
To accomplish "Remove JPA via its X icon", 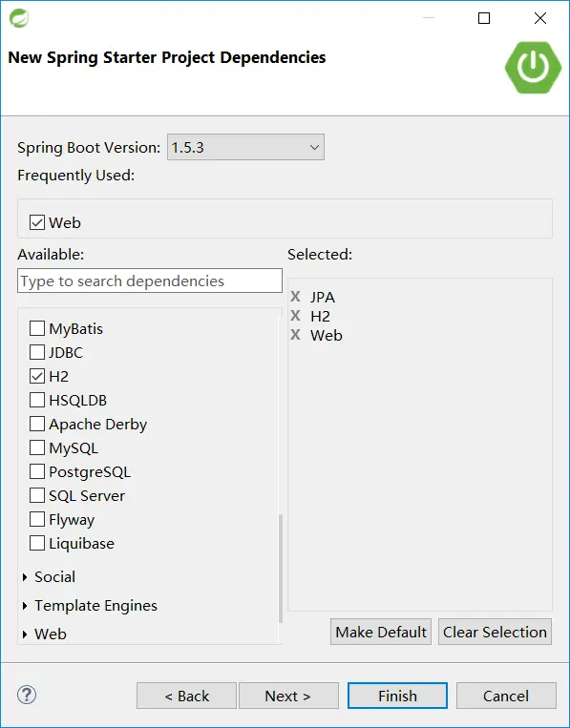I will 295,296.
